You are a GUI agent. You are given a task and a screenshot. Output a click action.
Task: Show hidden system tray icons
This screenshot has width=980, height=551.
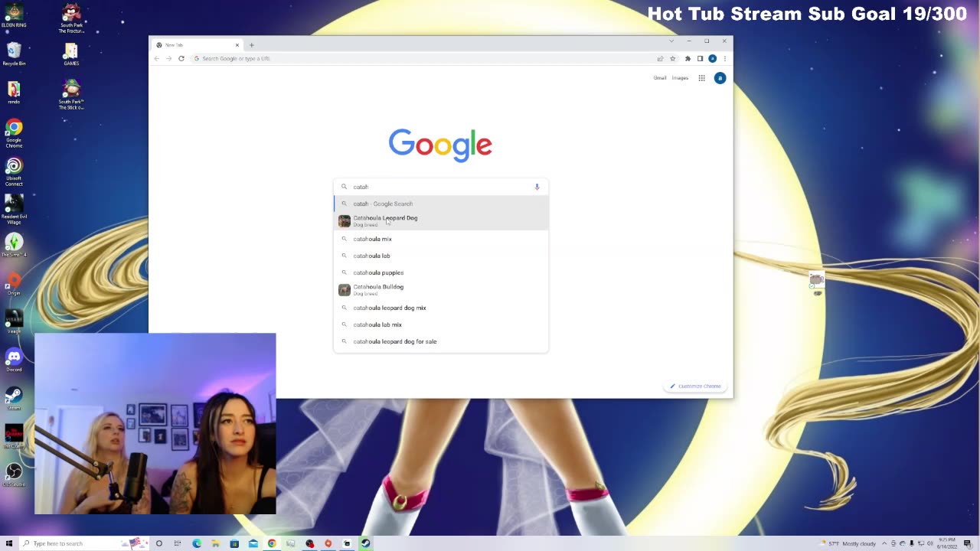(884, 543)
